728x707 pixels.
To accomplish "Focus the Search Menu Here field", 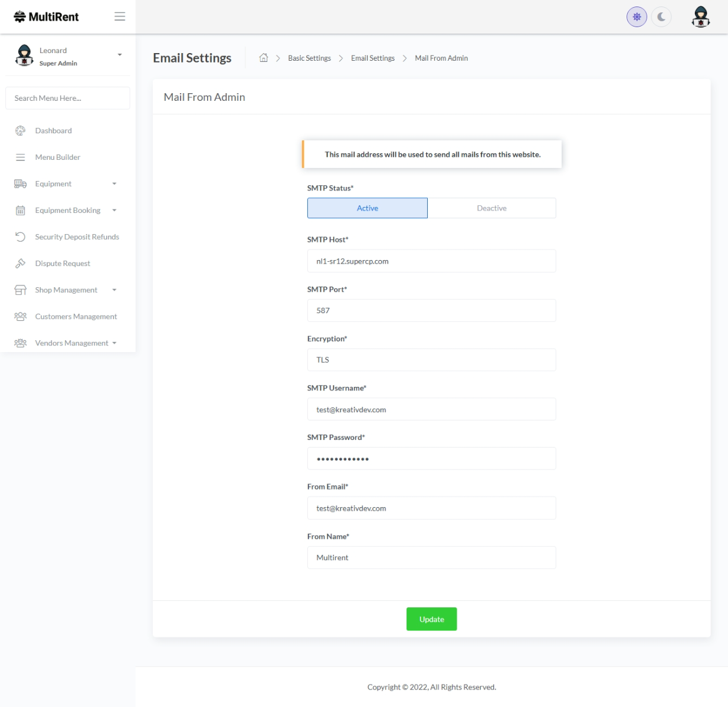I will point(68,98).
